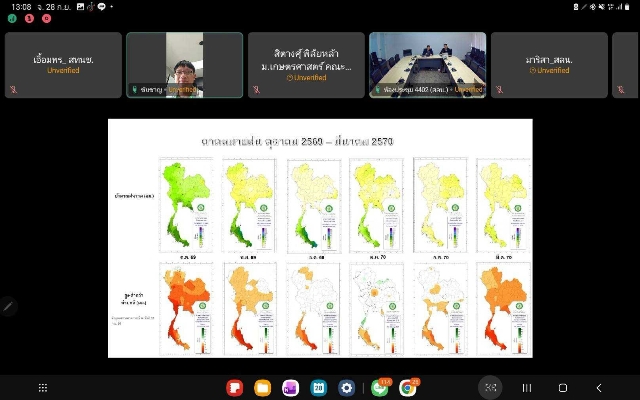
Task: Tap the floating pen annotation button
Action: pos(8,306)
